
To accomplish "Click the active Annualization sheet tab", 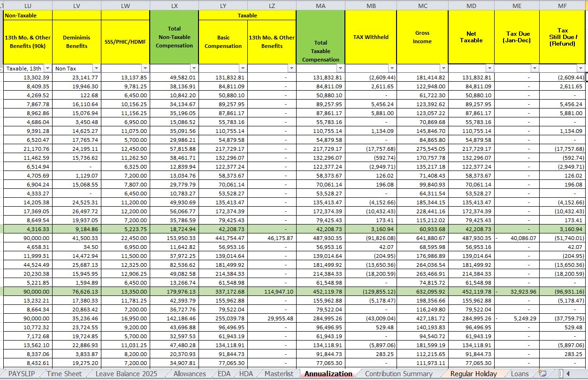I will click(x=328, y=374).
